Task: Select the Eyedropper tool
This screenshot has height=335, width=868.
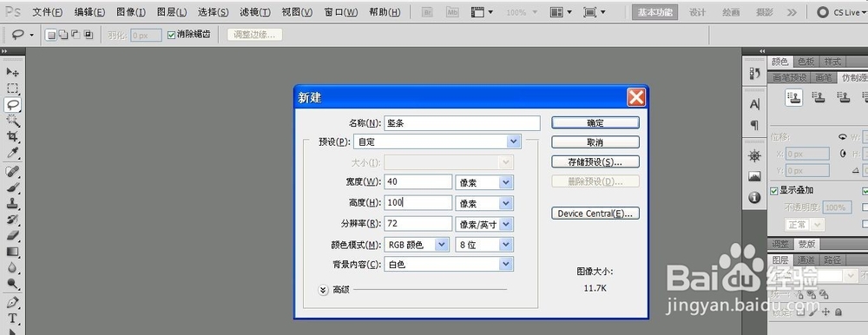Action: tap(12, 152)
